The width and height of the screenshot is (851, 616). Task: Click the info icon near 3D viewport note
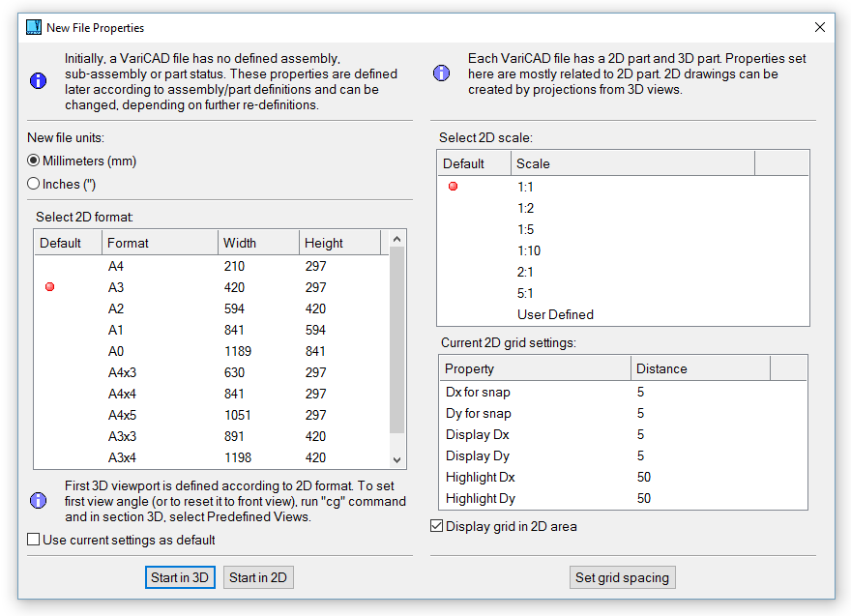[x=38, y=500]
